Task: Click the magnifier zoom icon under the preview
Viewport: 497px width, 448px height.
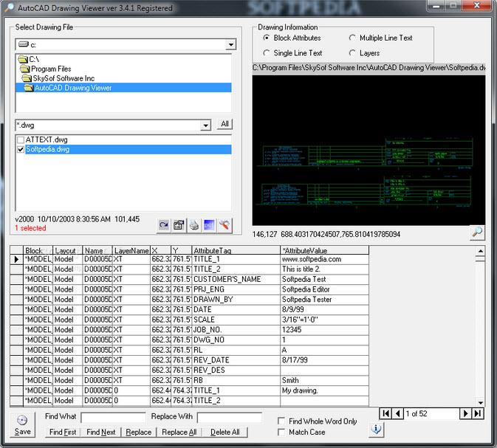Action: [477, 232]
